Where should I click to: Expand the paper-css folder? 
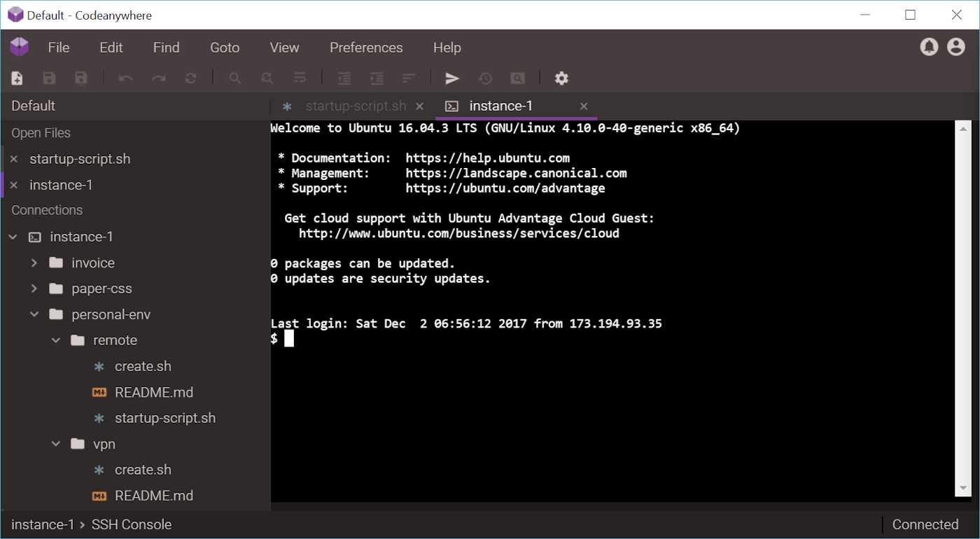(34, 289)
